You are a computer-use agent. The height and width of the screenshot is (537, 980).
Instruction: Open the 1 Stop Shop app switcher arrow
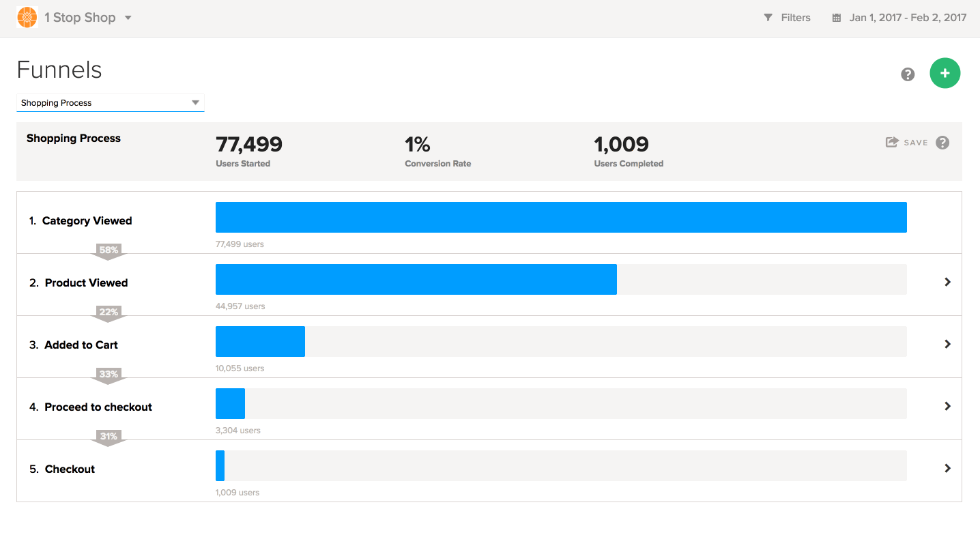pos(128,18)
